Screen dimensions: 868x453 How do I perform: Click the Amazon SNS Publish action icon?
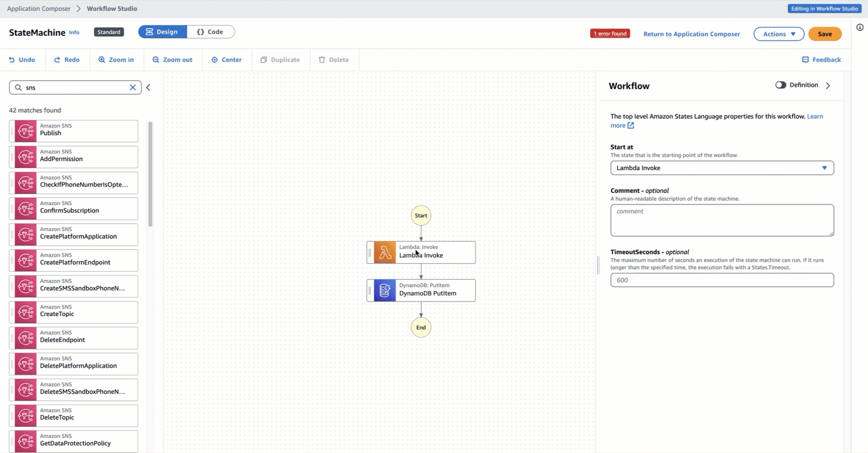click(26, 131)
